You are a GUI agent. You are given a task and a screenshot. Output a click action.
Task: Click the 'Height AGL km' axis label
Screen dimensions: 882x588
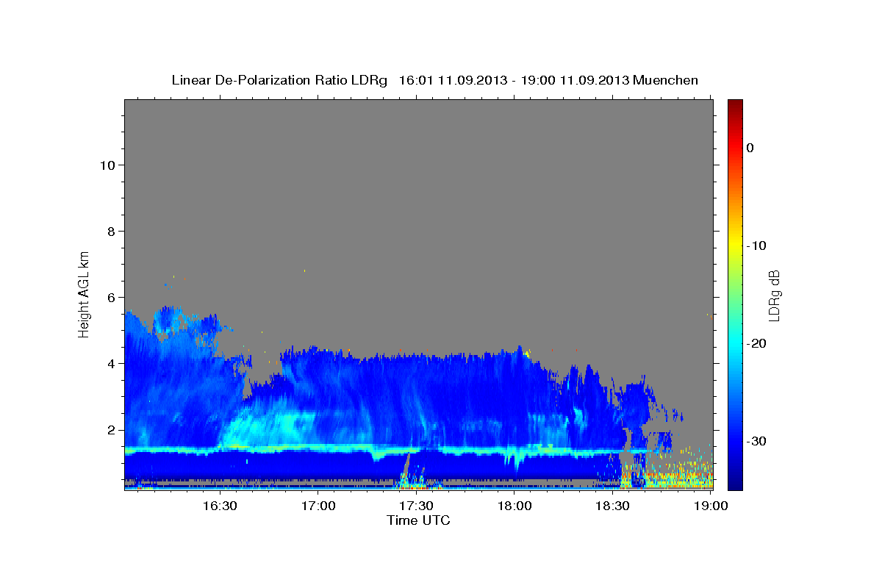(x=85, y=293)
